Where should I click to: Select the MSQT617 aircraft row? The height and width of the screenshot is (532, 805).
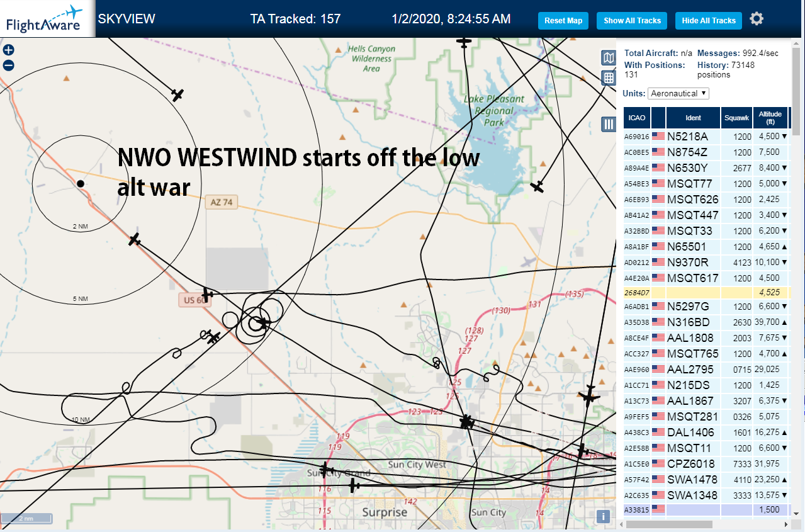[x=707, y=278]
